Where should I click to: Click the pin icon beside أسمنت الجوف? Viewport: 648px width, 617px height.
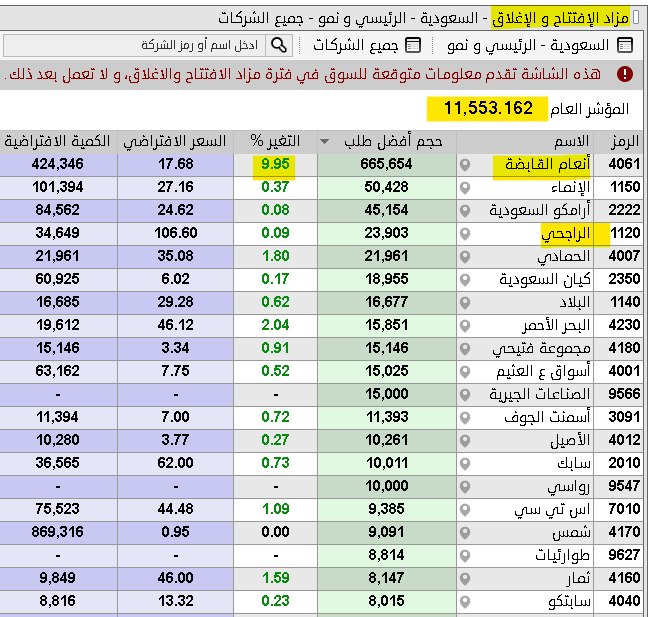[x=465, y=418]
